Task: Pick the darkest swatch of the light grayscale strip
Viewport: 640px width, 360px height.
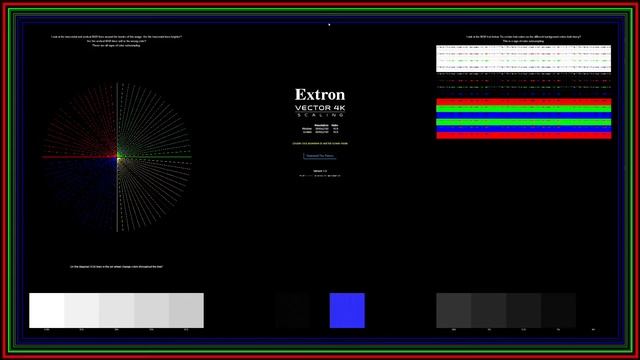Action: click(186, 310)
